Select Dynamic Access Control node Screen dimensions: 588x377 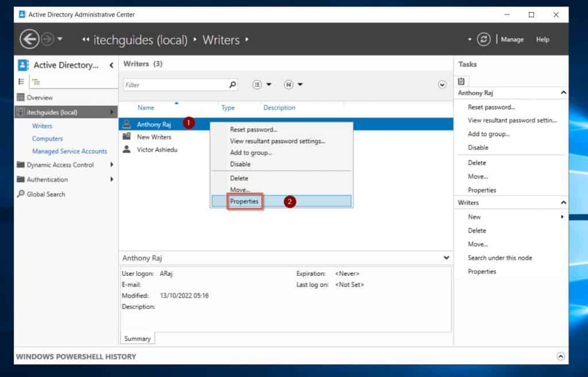[x=60, y=165]
